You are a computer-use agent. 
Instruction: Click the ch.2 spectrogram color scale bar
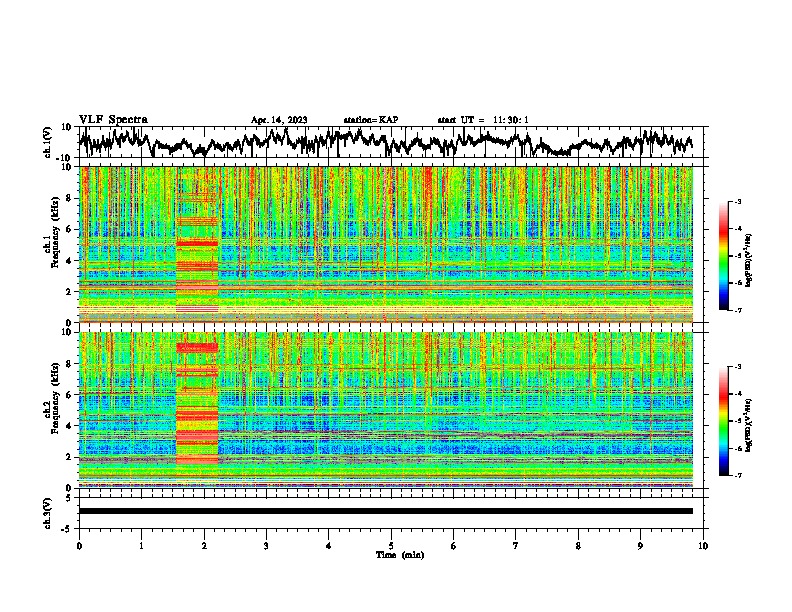pos(723,421)
